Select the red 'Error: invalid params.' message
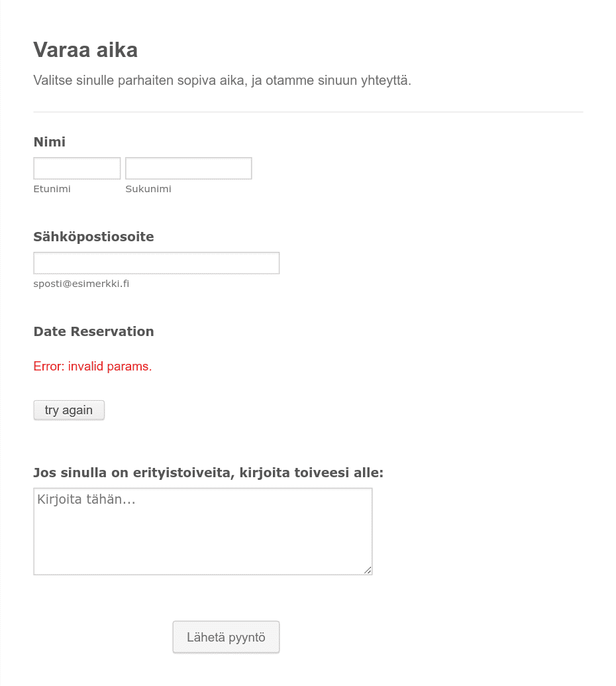The width and height of the screenshot is (616, 686). click(93, 366)
